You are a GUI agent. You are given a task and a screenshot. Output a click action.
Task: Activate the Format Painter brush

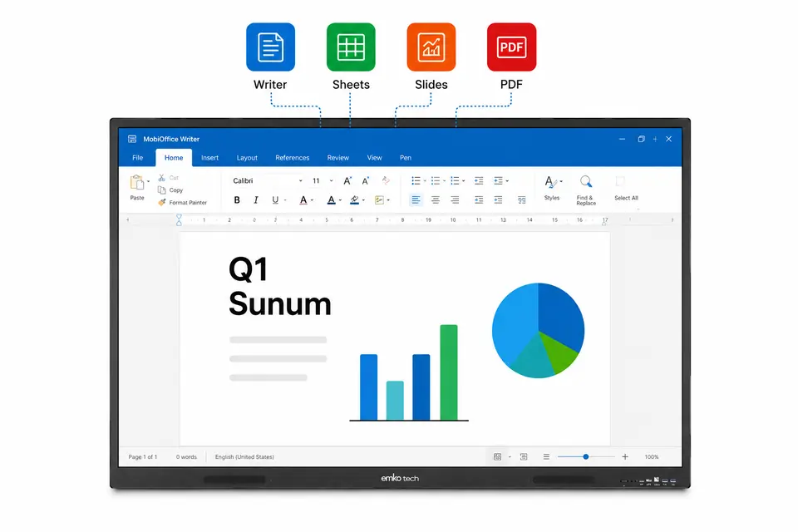(162, 202)
